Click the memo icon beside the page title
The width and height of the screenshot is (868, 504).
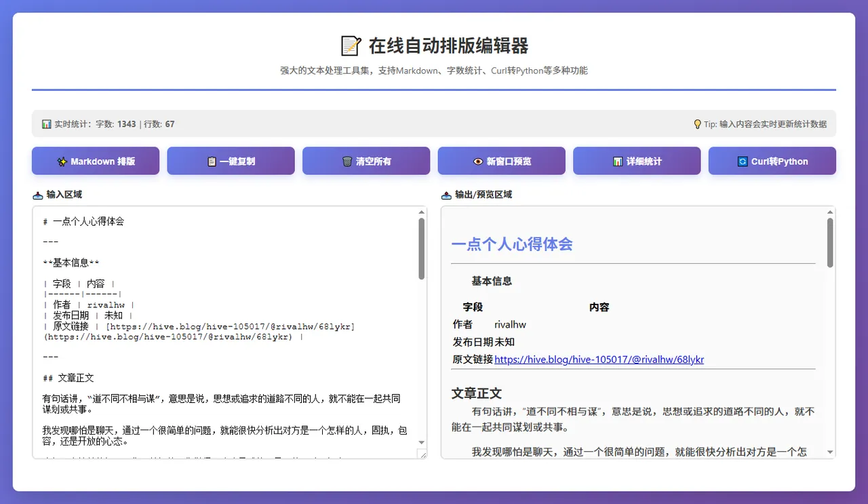point(350,45)
